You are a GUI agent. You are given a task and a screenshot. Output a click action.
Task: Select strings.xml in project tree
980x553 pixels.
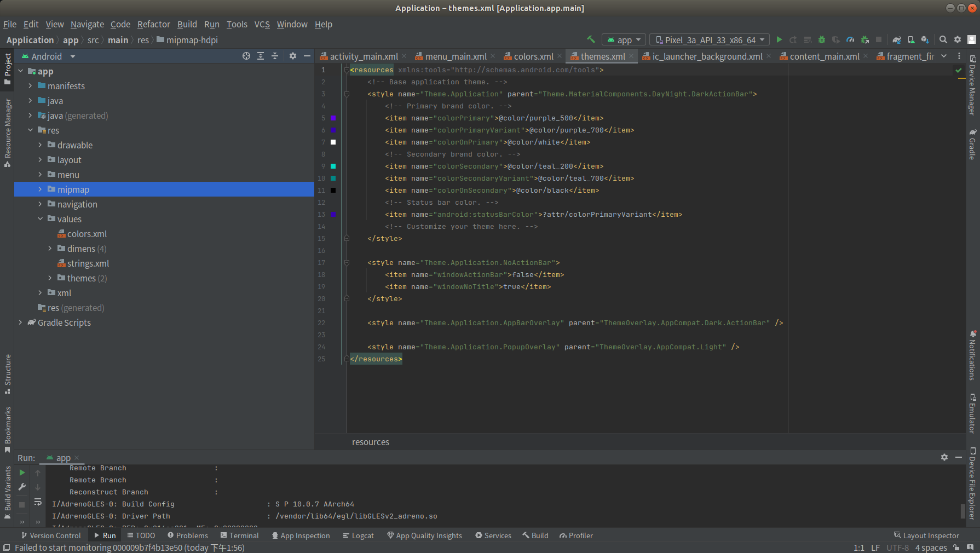click(88, 263)
